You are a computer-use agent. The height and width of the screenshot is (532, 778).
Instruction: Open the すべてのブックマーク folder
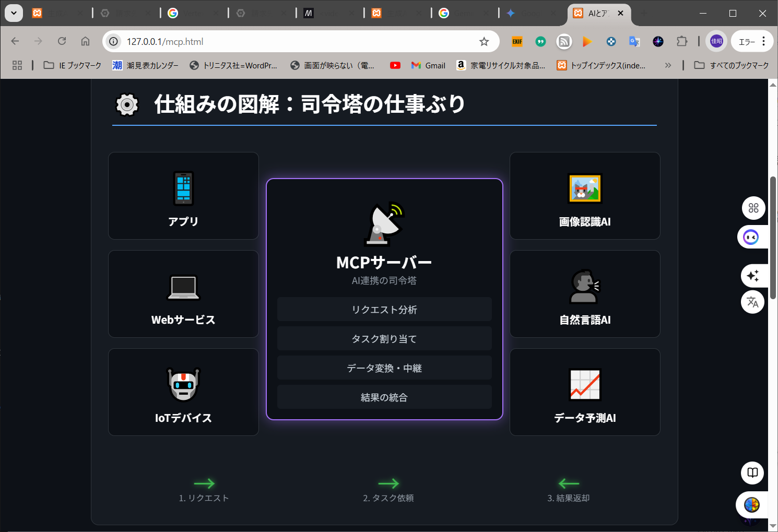(732, 65)
